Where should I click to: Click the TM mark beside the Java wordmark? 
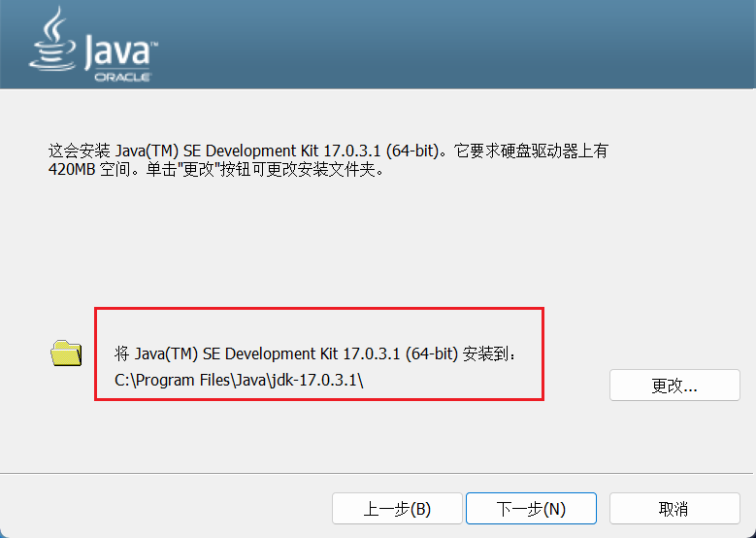pyautogui.click(x=154, y=45)
